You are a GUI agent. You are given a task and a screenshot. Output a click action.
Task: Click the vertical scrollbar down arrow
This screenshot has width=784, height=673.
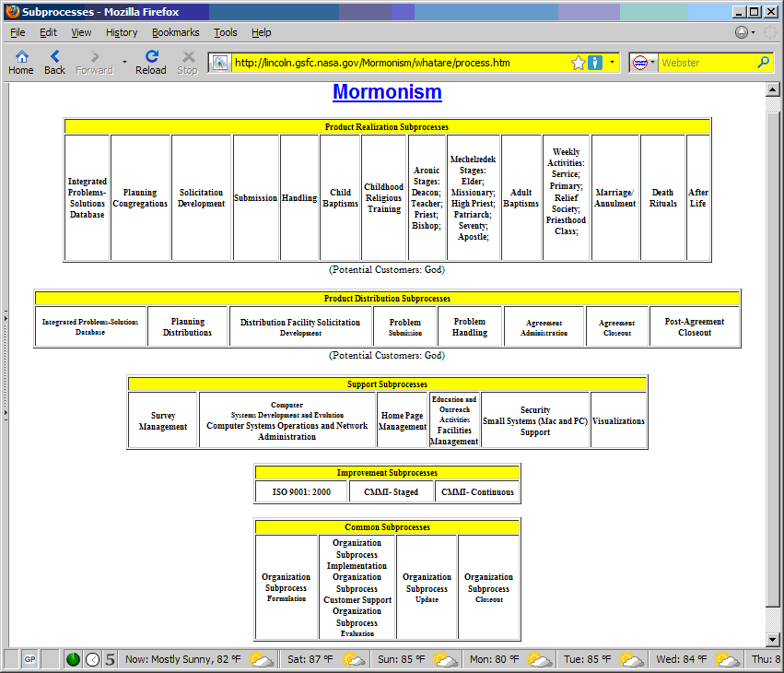773,639
